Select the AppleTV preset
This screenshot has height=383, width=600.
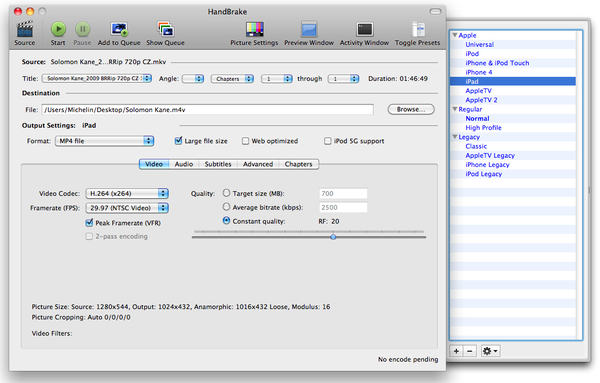tap(478, 91)
